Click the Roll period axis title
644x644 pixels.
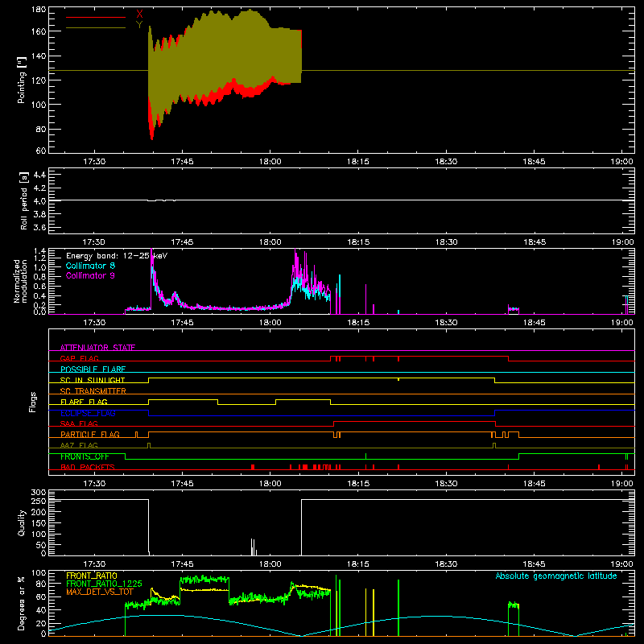coord(23,200)
